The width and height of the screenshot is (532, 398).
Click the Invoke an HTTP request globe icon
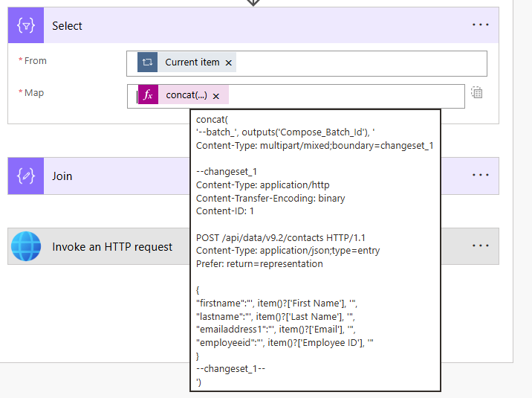click(26, 246)
